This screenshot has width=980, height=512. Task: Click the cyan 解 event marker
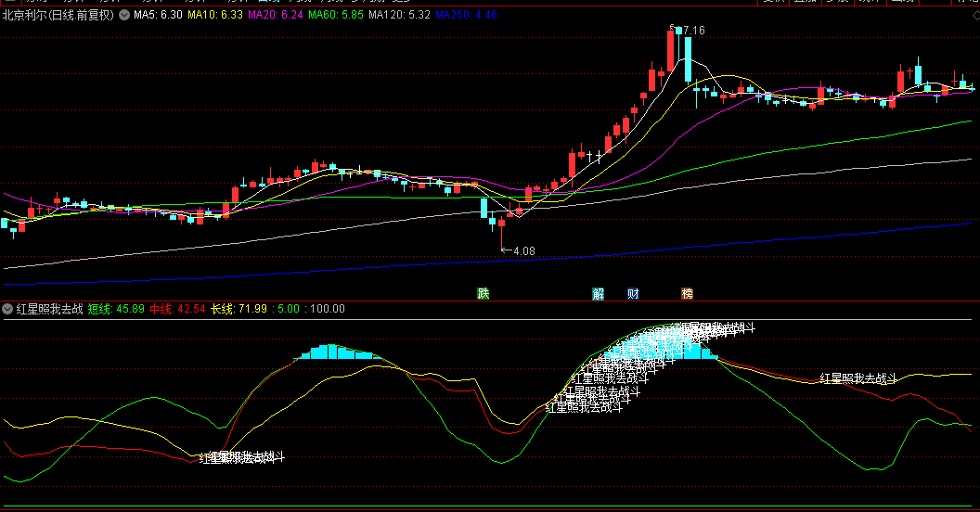tap(599, 293)
